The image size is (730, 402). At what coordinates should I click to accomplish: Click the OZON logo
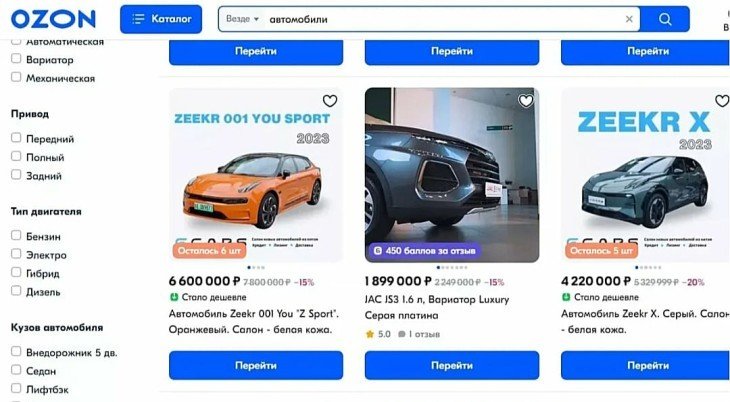pyautogui.click(x=53, y=19)
